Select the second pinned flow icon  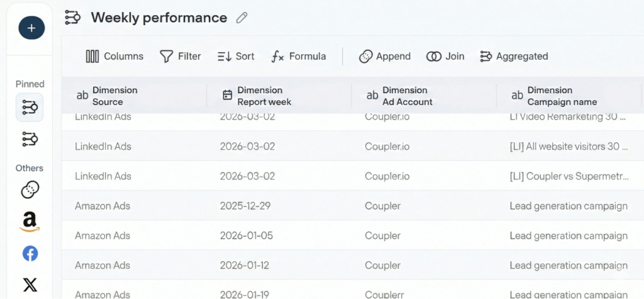pos(30,139)
